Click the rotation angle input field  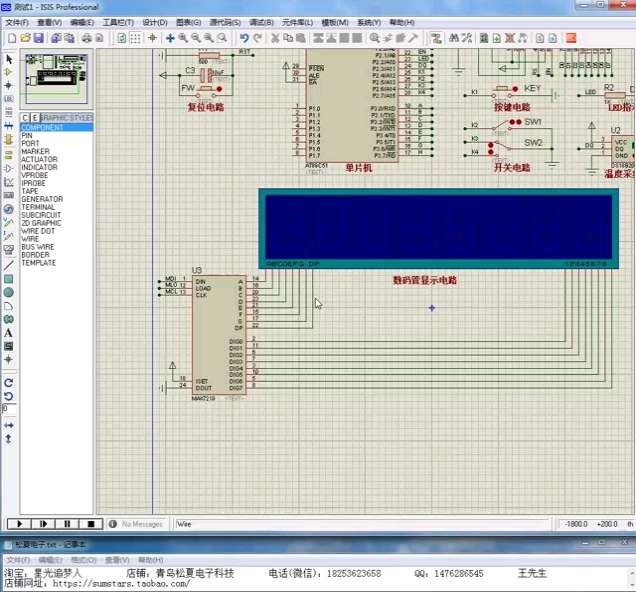click(9, 409)
